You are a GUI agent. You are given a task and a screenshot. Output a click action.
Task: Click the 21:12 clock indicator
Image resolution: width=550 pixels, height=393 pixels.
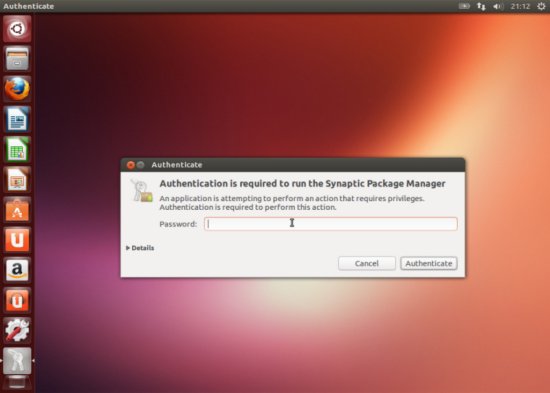click(520, 6)
